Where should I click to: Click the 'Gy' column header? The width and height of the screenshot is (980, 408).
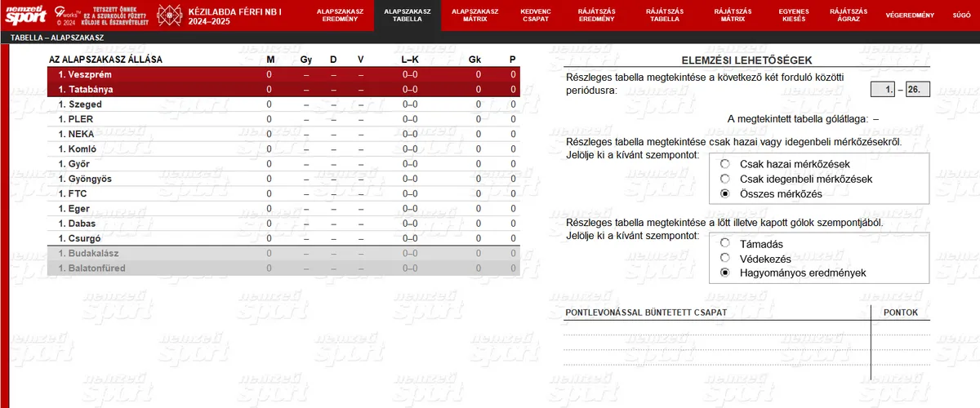point(306,60)
